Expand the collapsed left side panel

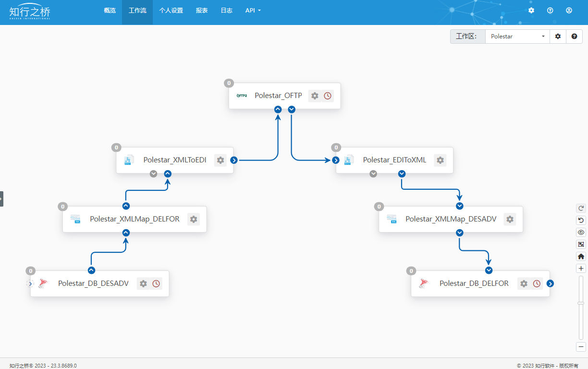(1, 198)
